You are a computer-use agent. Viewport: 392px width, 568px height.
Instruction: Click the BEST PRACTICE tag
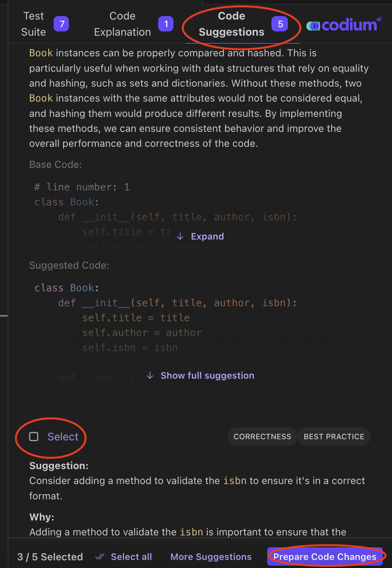pos(334,437)
